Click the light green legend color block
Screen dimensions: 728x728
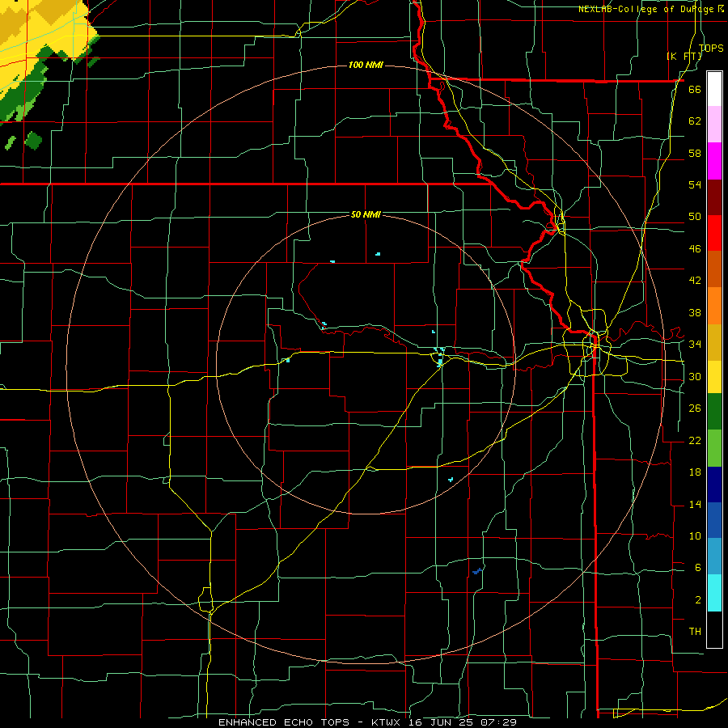click(714, 448)
